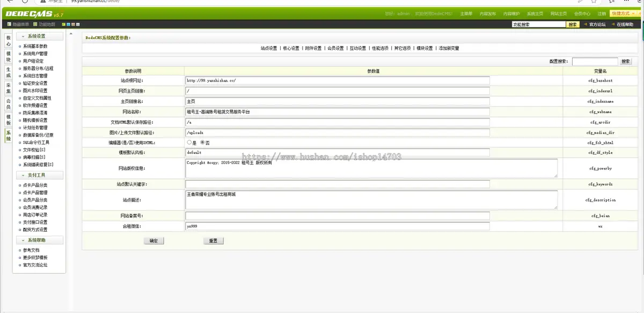
Task: Click 搜索 button next to 配置搜索
Action: 625,62
